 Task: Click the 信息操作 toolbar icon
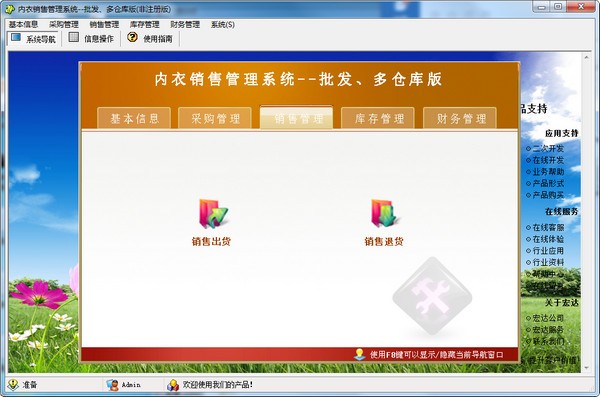tap(73, 38)
